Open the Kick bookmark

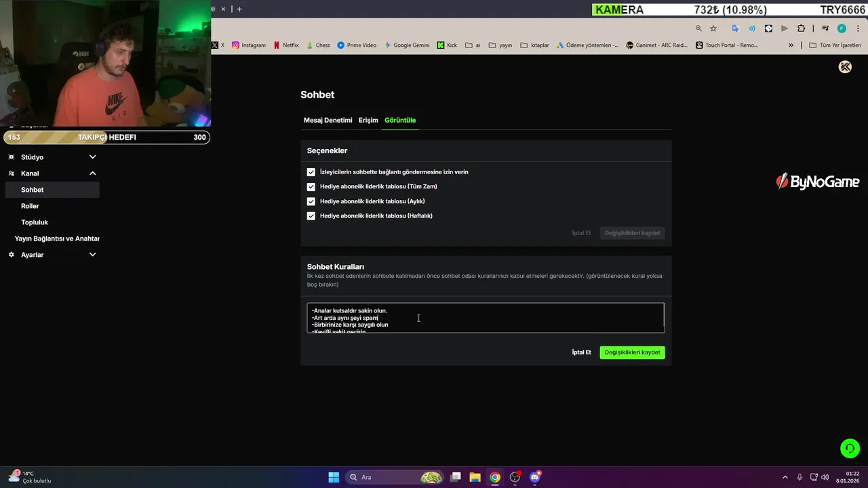click(x=447, y=45)
